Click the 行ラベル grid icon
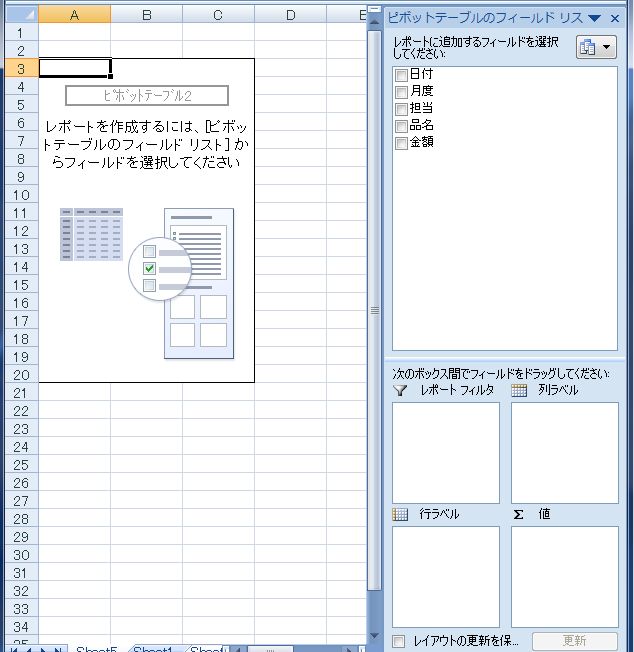 tap(401, 514)
